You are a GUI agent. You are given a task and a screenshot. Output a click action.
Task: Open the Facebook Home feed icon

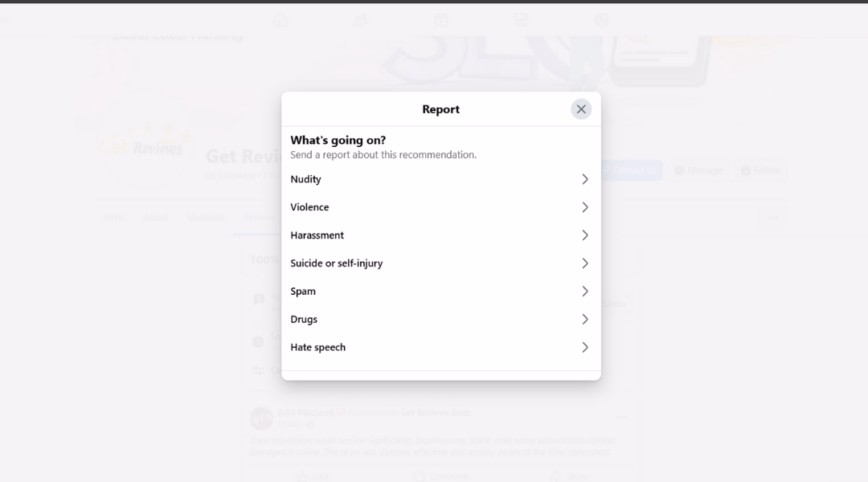[x=280, y=19]
